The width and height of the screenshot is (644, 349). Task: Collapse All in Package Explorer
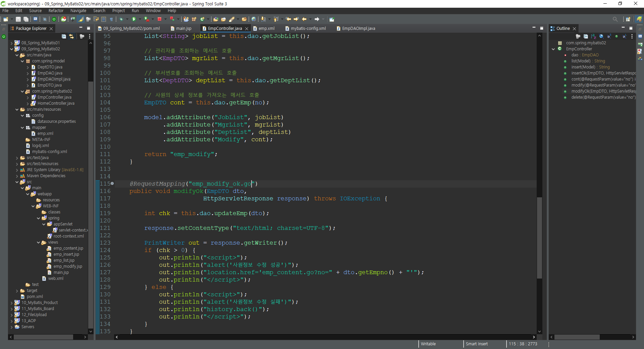[x=64, y=36]
